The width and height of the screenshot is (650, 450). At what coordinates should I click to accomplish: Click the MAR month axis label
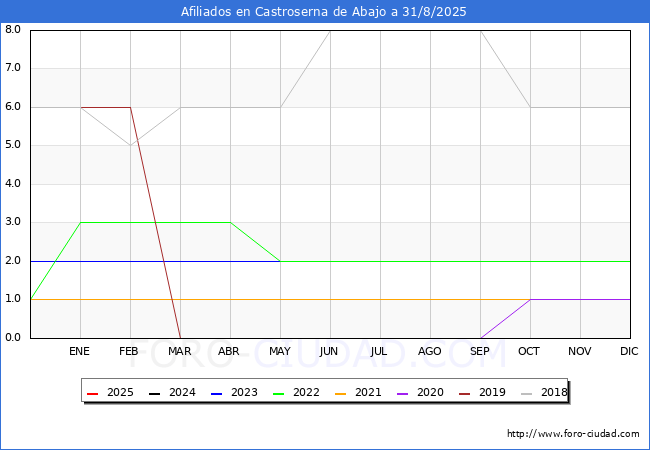[179, 351]
